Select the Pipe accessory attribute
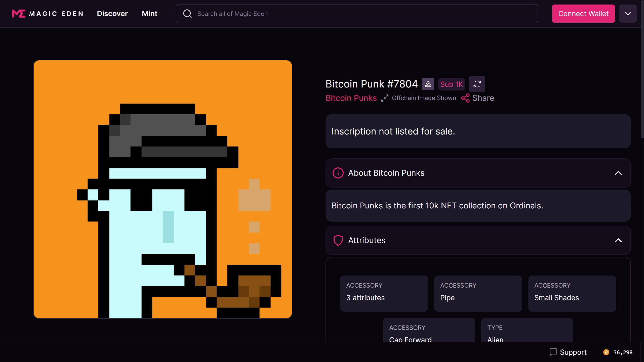The image size is (644, 362). click(x=478, y=294)
